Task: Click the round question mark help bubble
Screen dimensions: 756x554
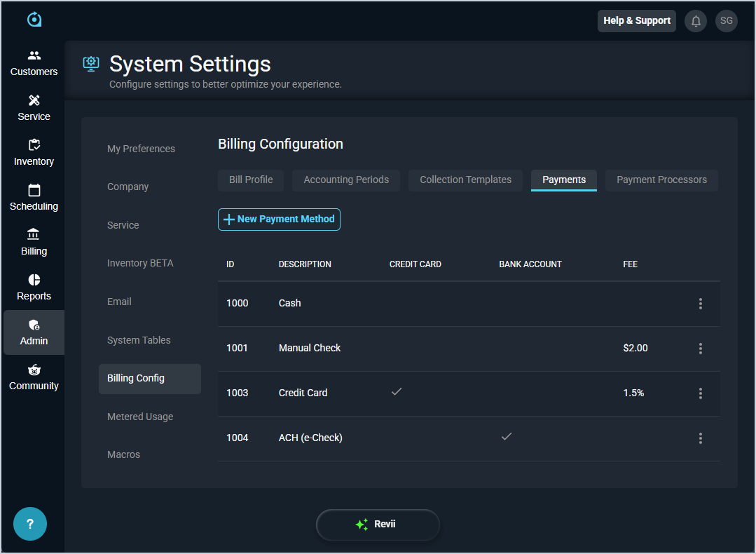Action: click(30, 524)
